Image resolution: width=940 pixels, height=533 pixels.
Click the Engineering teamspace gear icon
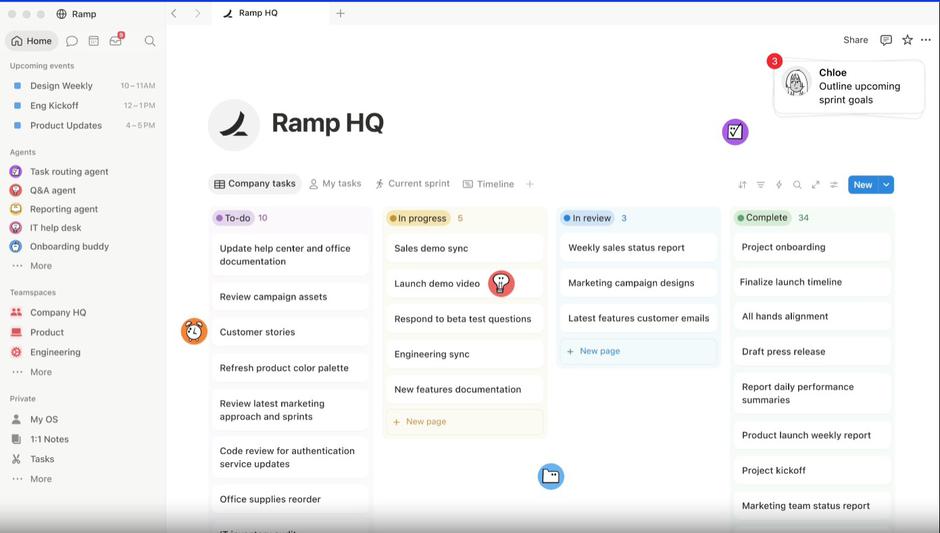tap(16, 352)
